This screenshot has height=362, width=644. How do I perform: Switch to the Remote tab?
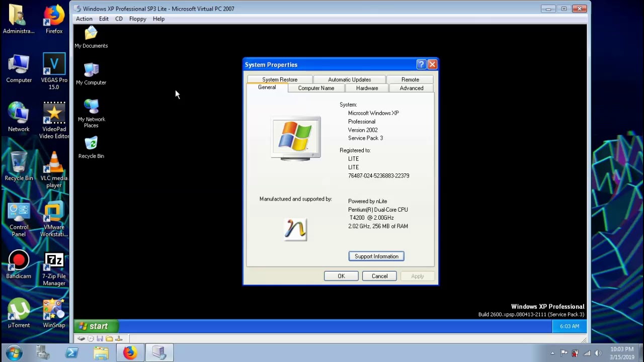(410, 79)
